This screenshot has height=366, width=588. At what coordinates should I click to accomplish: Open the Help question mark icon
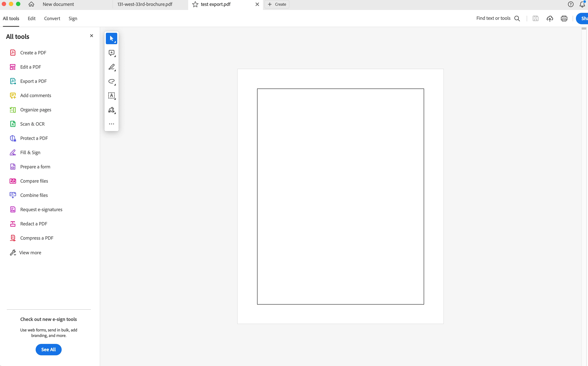pyautogui.click(x=571, y=4)
